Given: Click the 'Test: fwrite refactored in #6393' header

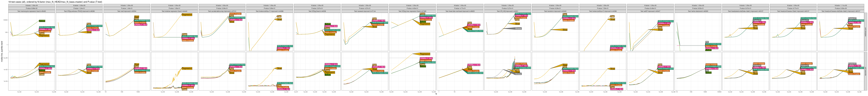Looking at the screenshot, I should click(698, 11).
